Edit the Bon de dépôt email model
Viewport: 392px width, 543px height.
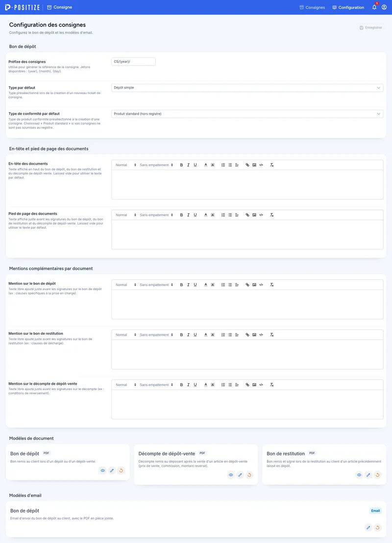(368, 527)
